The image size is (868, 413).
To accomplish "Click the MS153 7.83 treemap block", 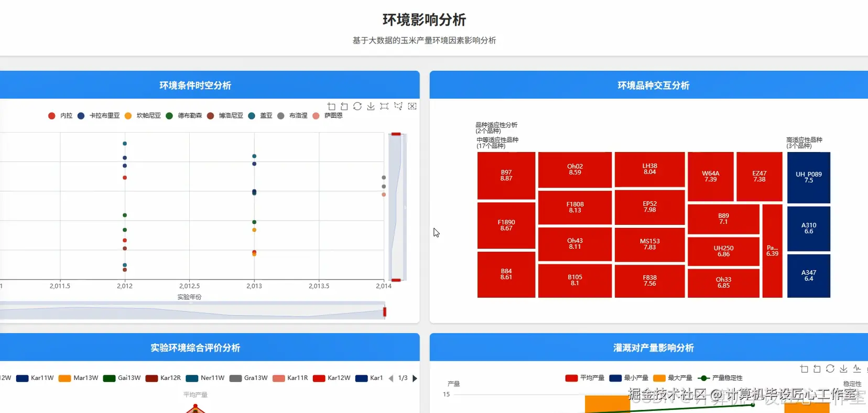I will click(x=649, y=244).
